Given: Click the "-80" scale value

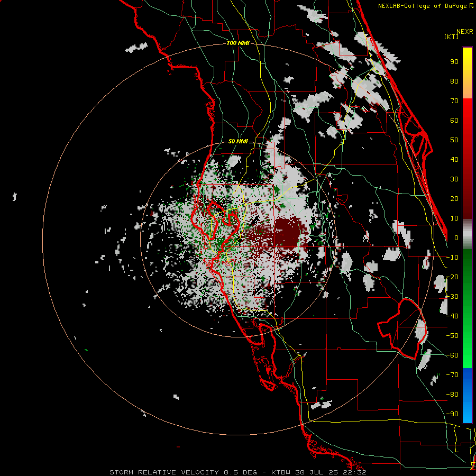Looking at the screenshot, I should point(452,395).
